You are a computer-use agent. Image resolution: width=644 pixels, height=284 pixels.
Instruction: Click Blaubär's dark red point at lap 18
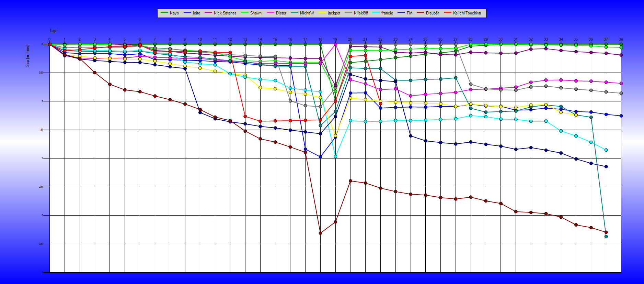tap(320, 233)
